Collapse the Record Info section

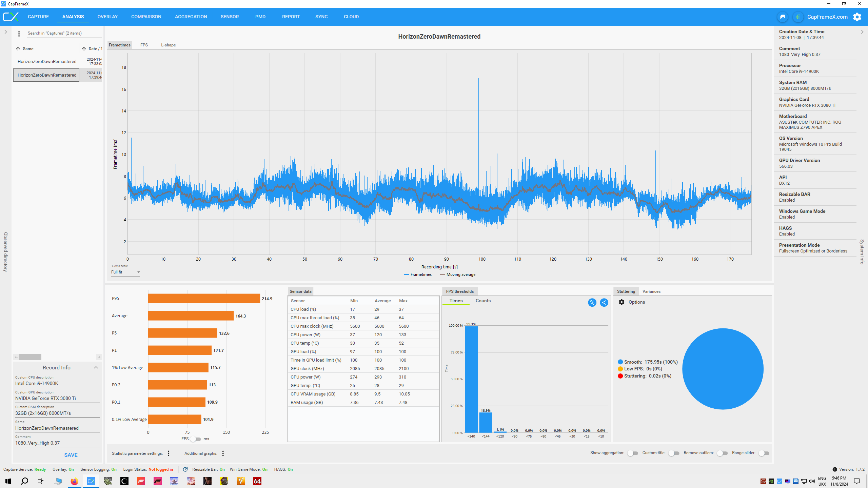click(96, 367)
